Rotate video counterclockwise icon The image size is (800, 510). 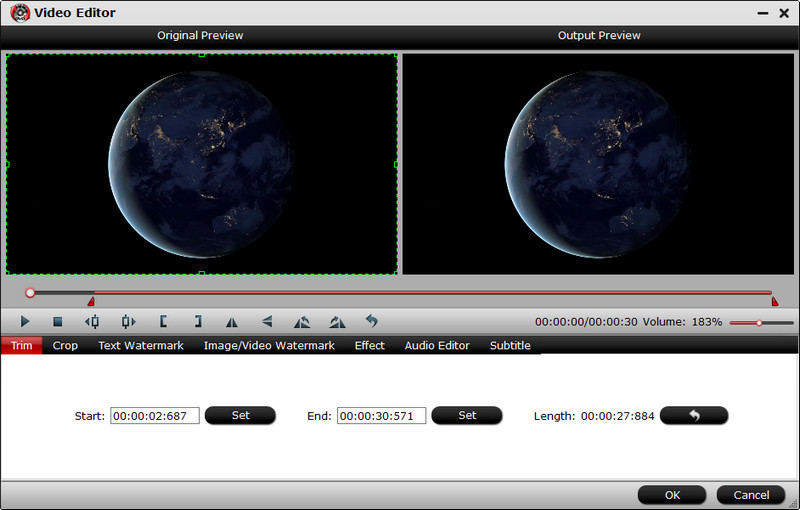(x=302, y=322)
